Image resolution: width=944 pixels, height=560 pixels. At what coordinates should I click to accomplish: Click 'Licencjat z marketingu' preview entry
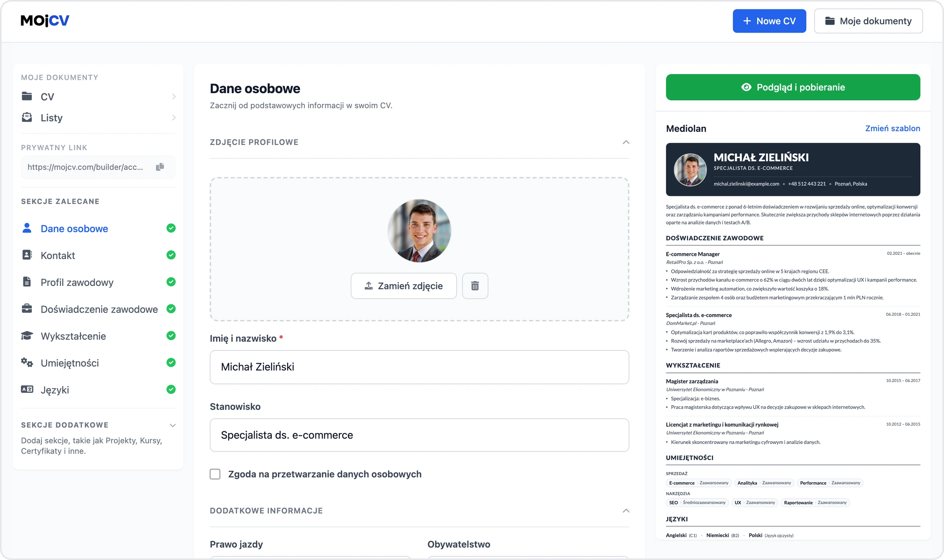click(x=722, y=424)
